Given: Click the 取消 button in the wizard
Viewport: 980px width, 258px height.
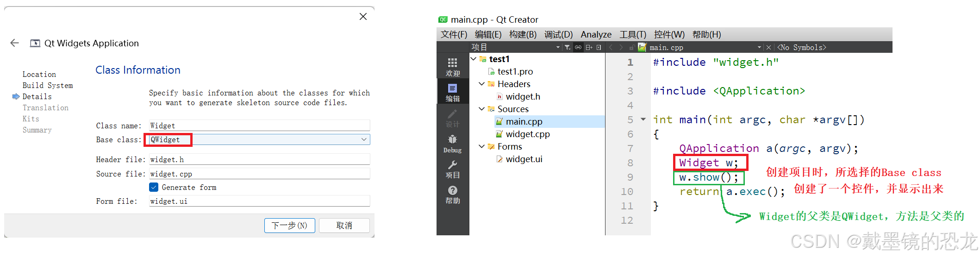Looking at the screenshot, I should [344, 226].
